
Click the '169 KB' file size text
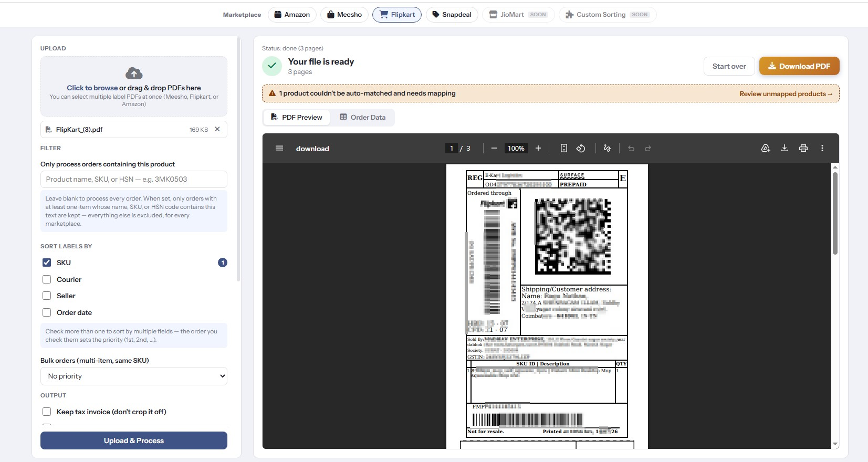198,130
